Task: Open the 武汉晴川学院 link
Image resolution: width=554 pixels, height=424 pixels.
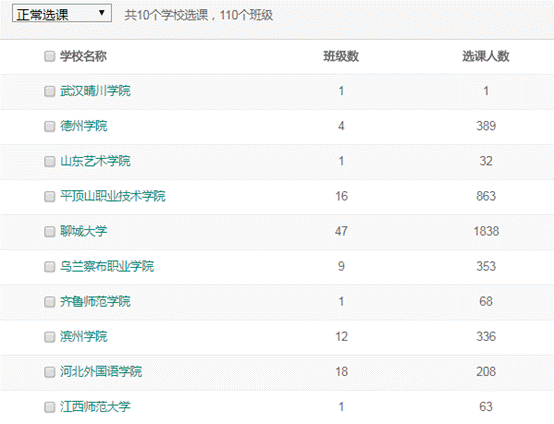Action: pyautogui.click(x=95, y=91)
